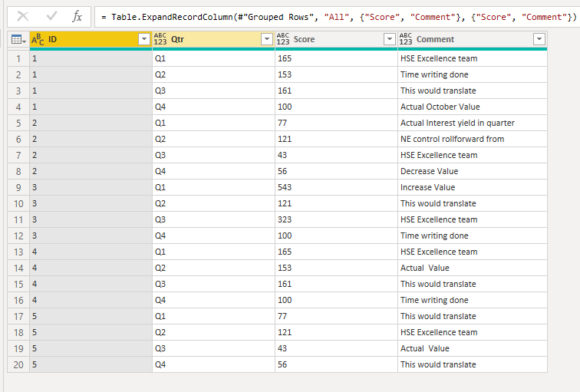Click Score cell 121 in row 6
Viewport: 580px width, 392px height.
336,139
